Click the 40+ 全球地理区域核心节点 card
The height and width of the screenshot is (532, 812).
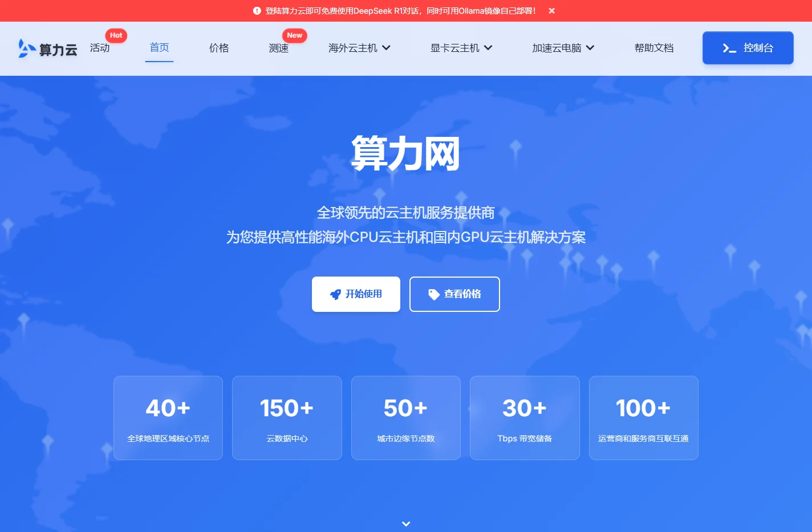click(x=168, y=418)
